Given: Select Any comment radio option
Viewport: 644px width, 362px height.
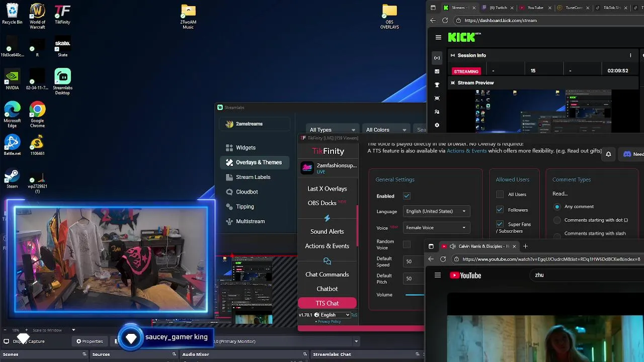Looking at the screenshot, I should click(557, 207).
